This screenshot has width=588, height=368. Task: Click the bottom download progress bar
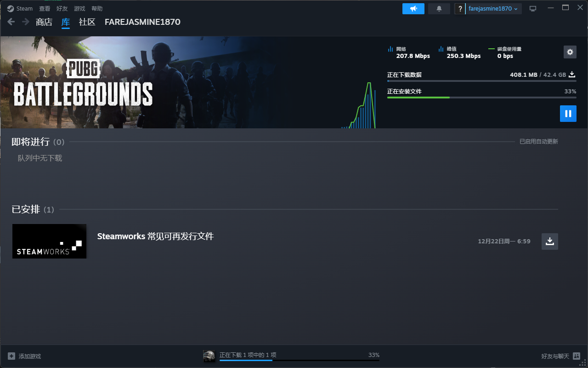click(299, 360)
